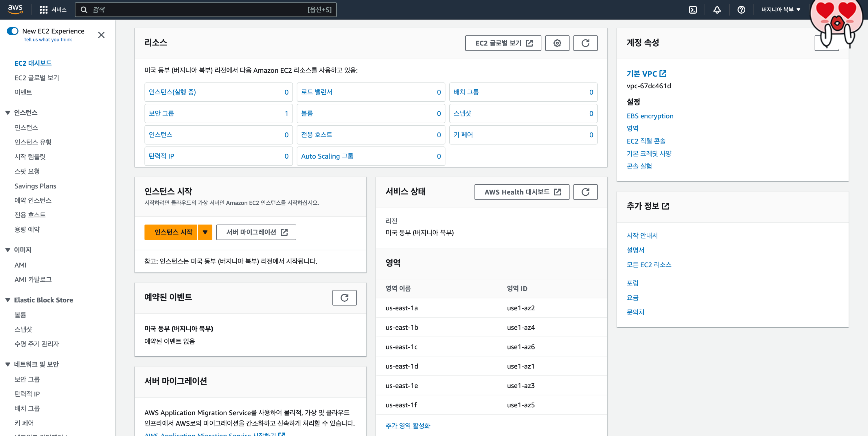Go to AMI 카탈로그 in sidebar
The width and height of the screenshot is (868, 436).
[33, 279]
